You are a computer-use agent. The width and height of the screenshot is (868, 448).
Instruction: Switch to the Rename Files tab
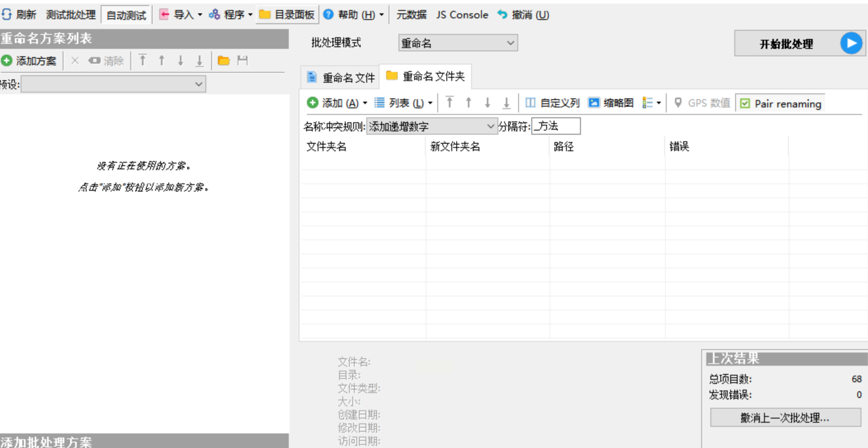[341, 77]
